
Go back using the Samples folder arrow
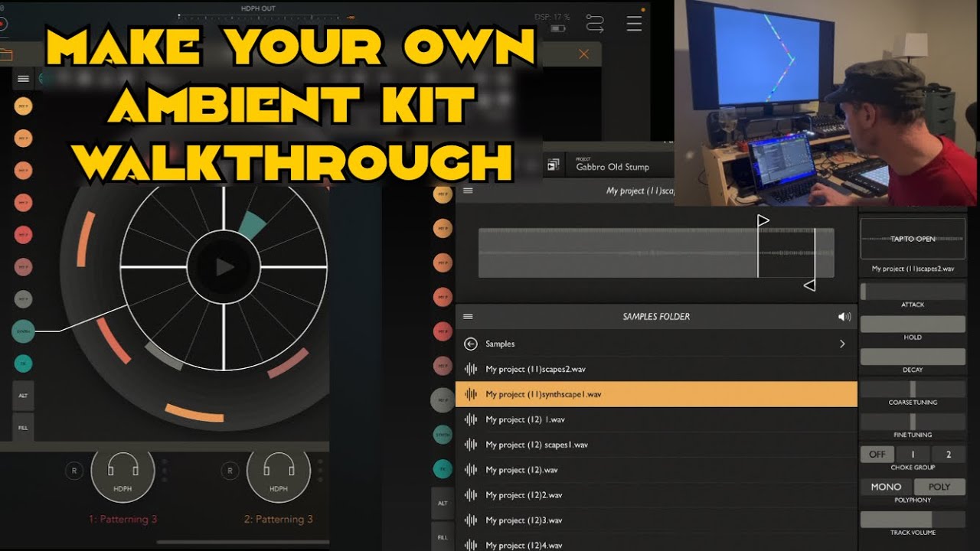pos(471,344)
